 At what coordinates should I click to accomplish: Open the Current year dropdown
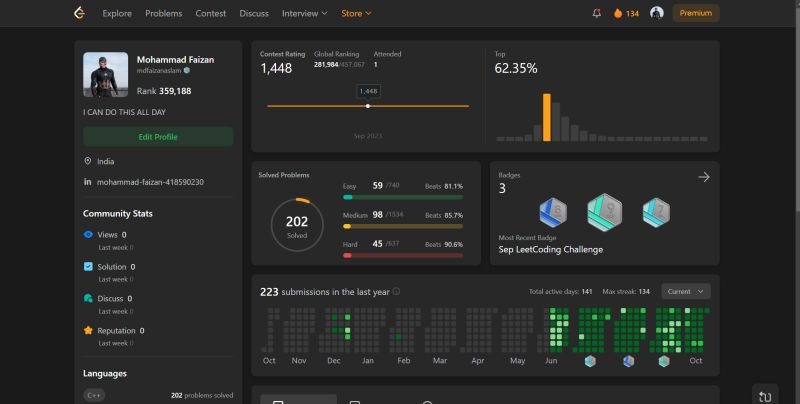[686, 291]
